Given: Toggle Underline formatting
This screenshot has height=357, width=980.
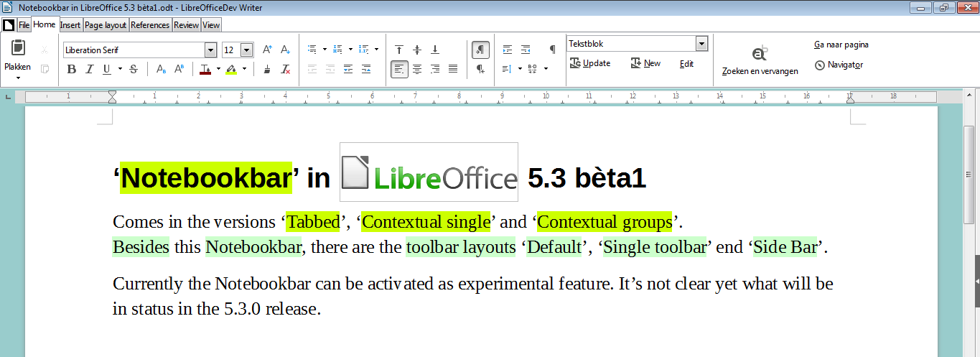Looking at the screenshot, I should [106, 69].
